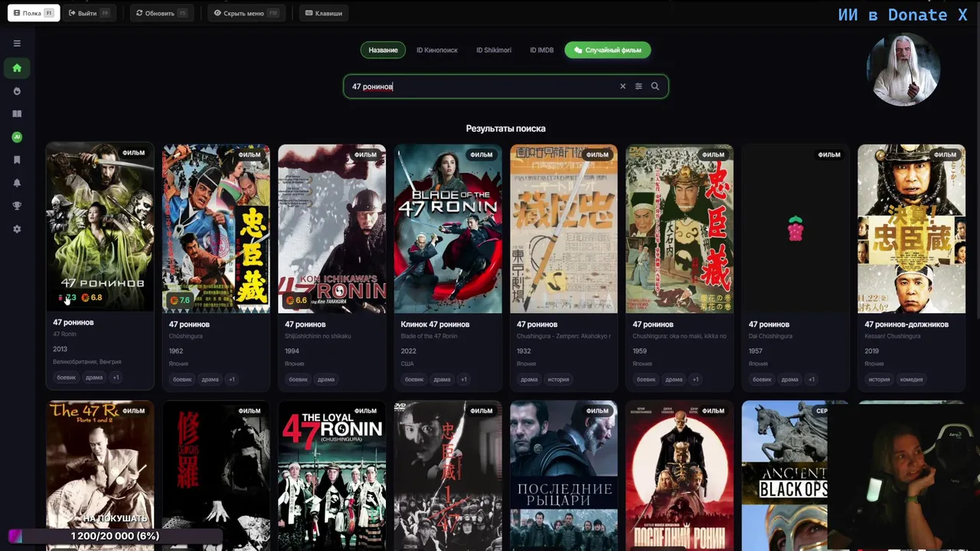Viewport: 980px width, 551px height.
Task: Click драма tag on 47 Ronin 2013 card
Action: coord(94,377)
